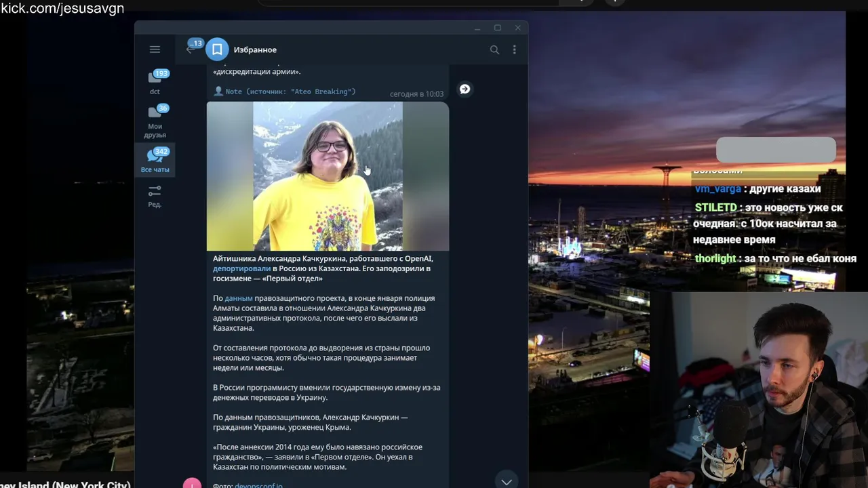The image size is (868, 488).
Task: Close the Telegram window
Action: pyautogui.click(x=517, y=28)
